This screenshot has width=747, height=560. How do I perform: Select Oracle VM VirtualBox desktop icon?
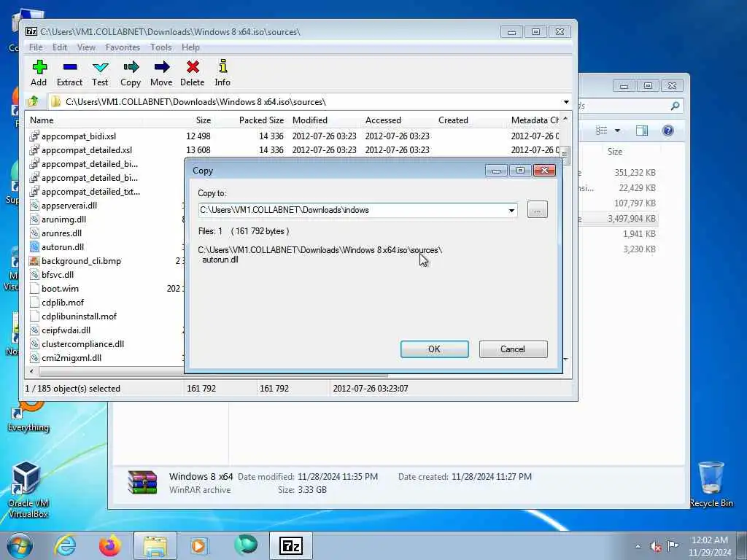point(27,489)
